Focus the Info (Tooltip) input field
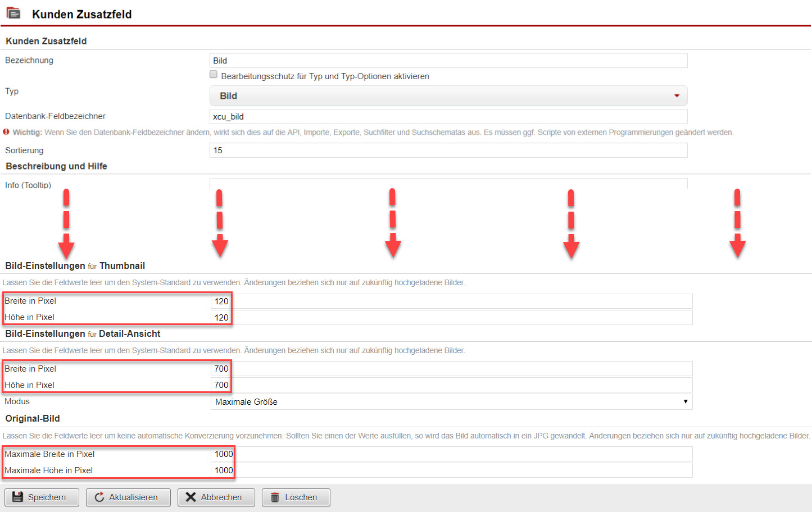Screen dimensions: 812x512 [448, 184]
